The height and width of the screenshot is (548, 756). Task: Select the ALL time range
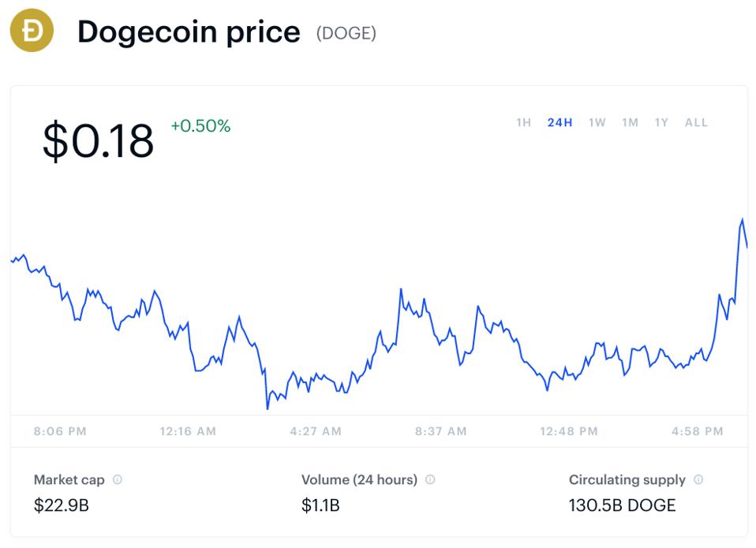point(696,123)
